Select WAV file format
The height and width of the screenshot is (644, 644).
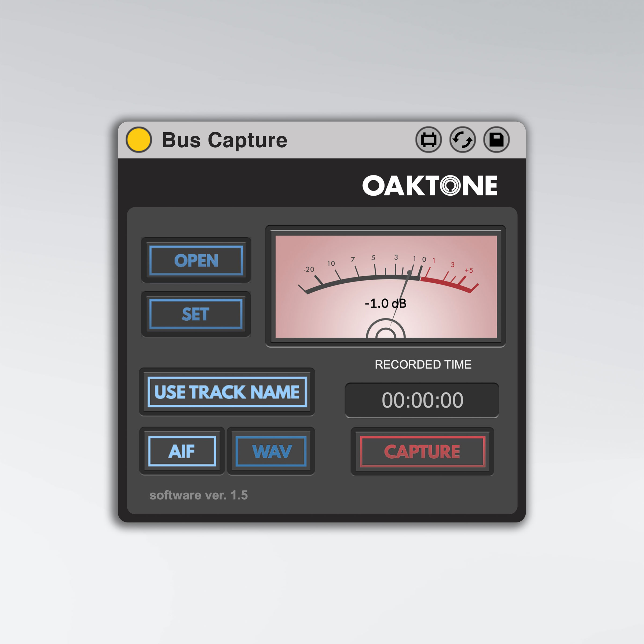pos(271,451)
